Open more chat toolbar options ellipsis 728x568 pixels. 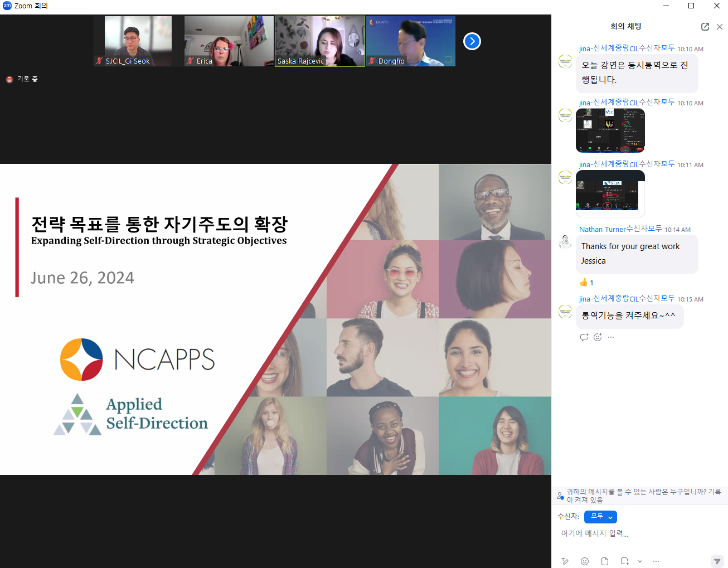656,561
